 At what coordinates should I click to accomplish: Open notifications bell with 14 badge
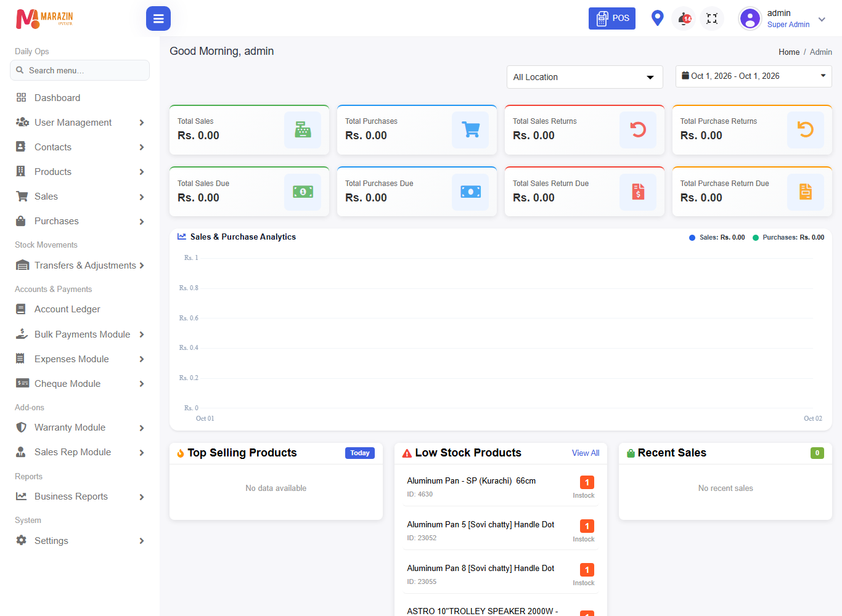coord(684,18)
